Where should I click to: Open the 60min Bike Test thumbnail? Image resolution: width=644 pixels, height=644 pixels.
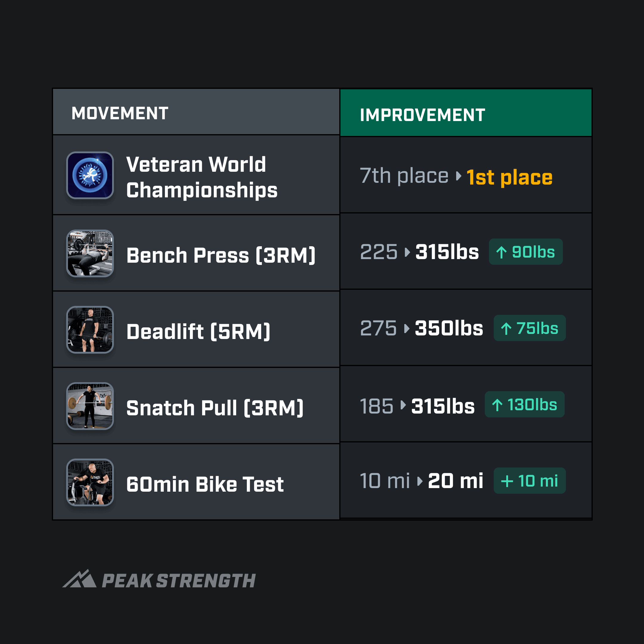[x=90, y=482]
